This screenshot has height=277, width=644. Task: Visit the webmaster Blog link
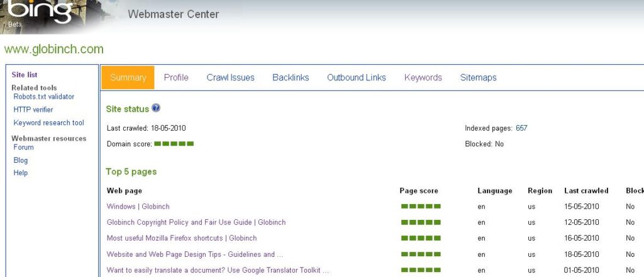click(21, 160)
